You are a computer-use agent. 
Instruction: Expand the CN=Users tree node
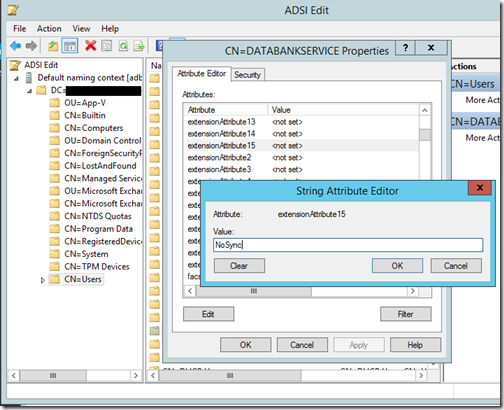(43, 280)
